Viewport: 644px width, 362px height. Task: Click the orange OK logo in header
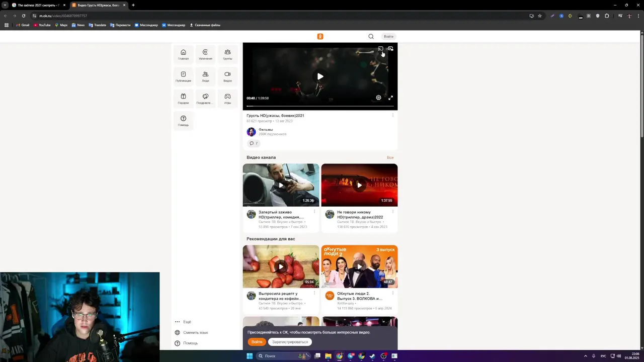320,36
